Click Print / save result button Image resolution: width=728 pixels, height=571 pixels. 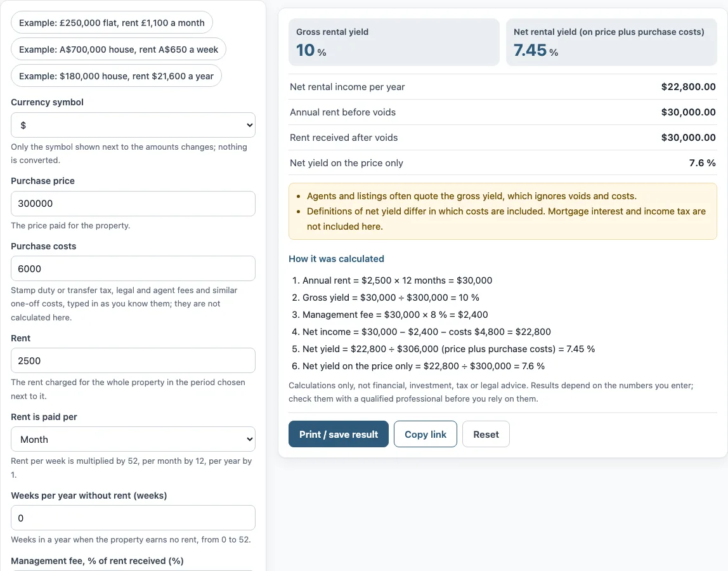(339, 434)
